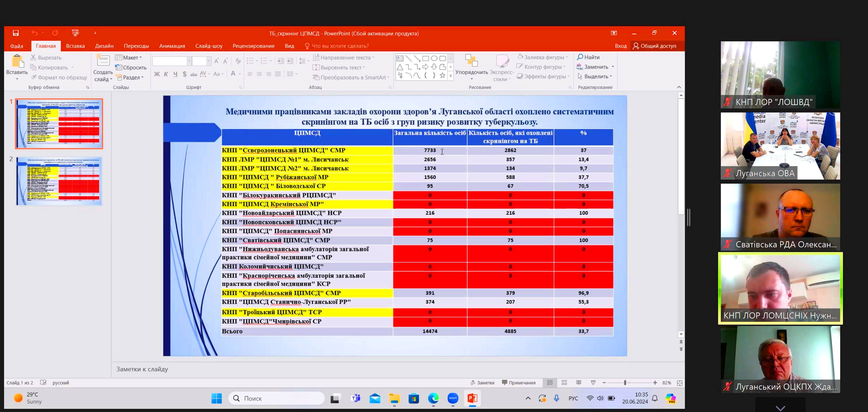
Task: Click the Save icon in the title bar
Action: pos(15,33)
